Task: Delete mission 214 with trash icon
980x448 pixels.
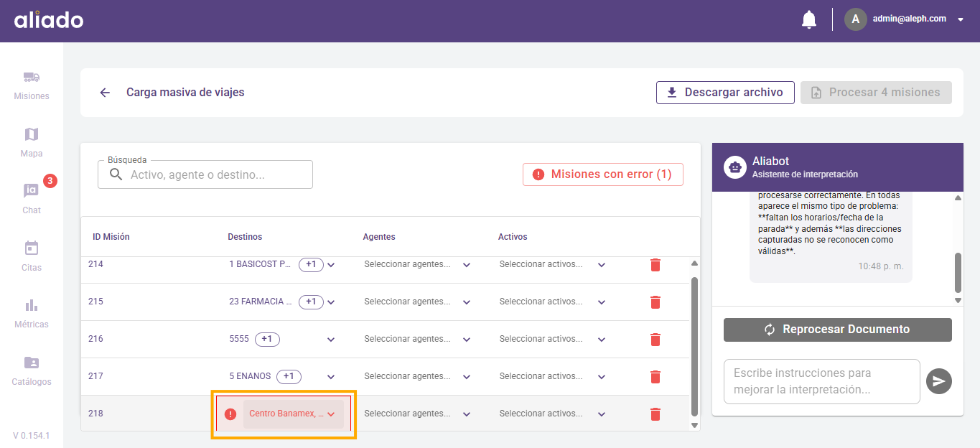Action: click(655, 265)
